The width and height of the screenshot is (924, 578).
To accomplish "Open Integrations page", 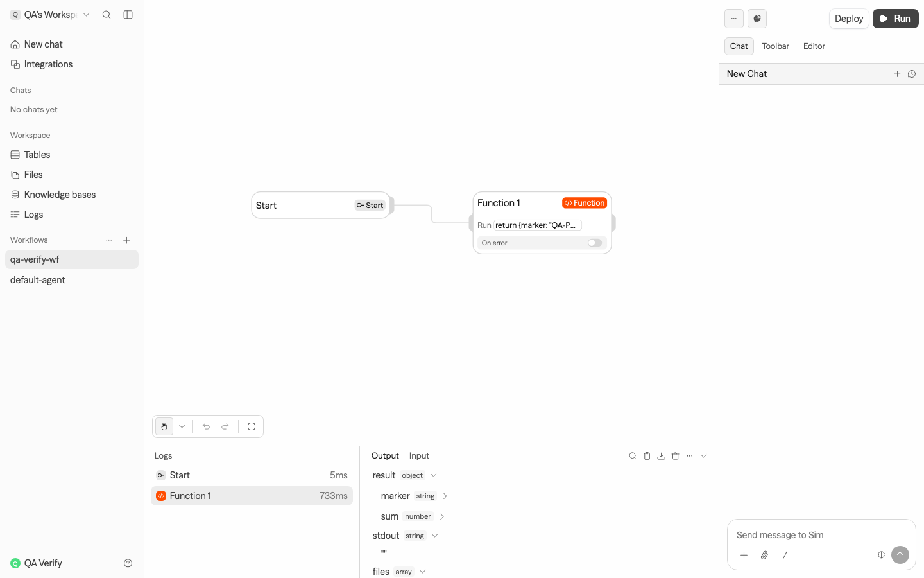I will point(72,64).
